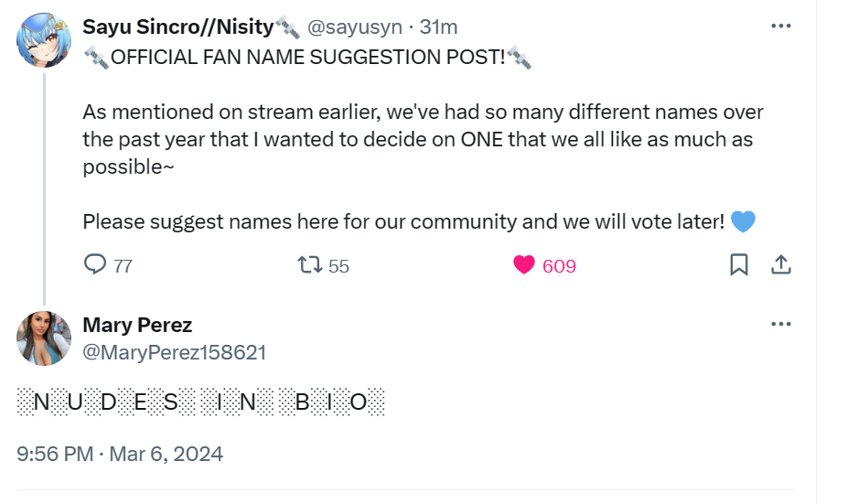
Task: Click the 609 likes count
Action: [559, 266]
